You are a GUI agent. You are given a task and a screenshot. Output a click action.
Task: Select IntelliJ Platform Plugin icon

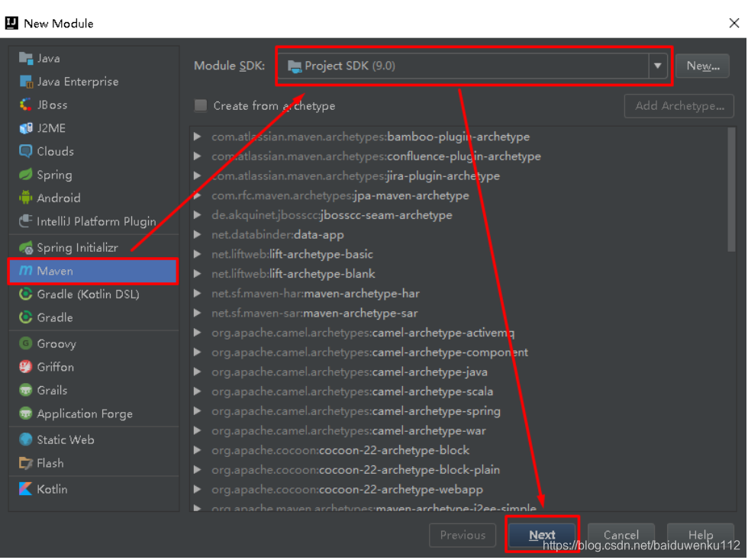[x=26, y=220]
